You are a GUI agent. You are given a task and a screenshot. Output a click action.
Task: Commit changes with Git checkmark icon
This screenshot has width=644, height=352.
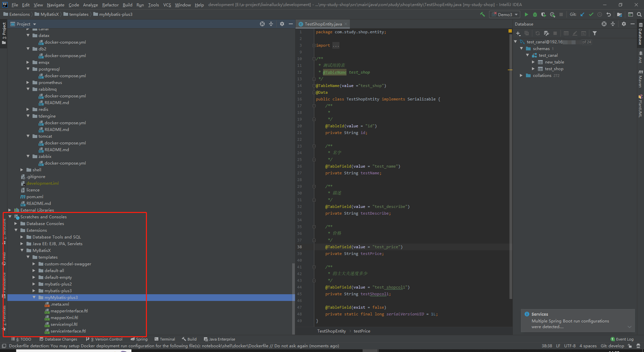click(591, 14)
